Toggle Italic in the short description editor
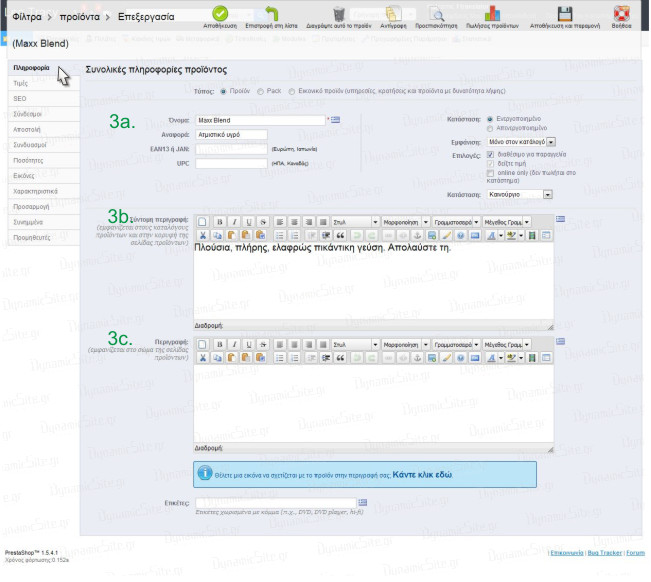The width and height of the screenshot is (651, 582). click(x=235, y=222)
